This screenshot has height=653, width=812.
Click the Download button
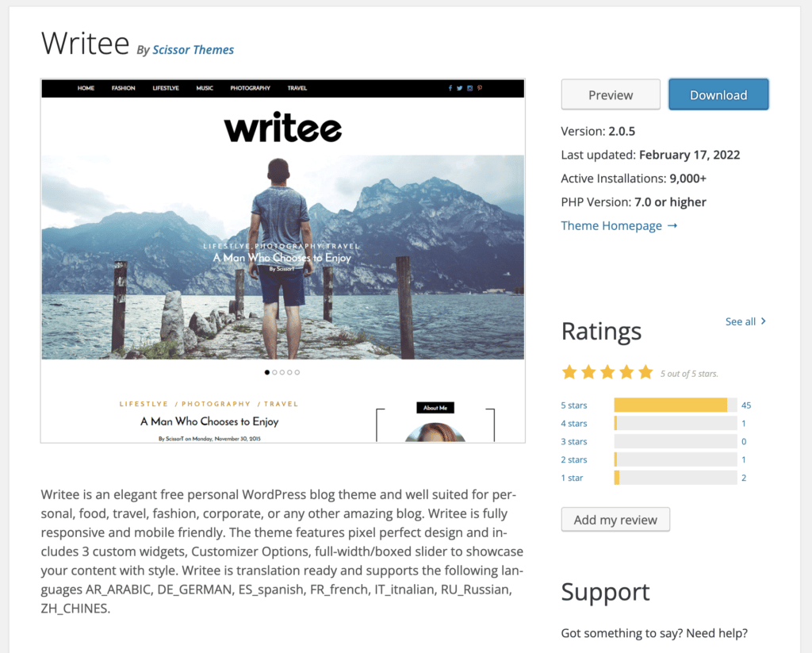click(x=718, y=94)
